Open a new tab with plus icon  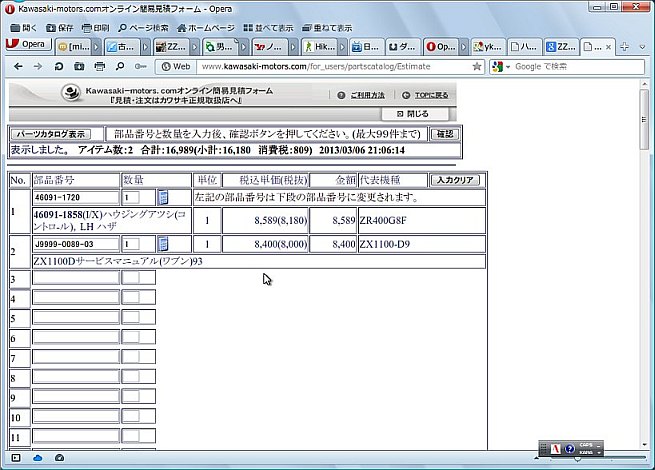pos(624,47)
